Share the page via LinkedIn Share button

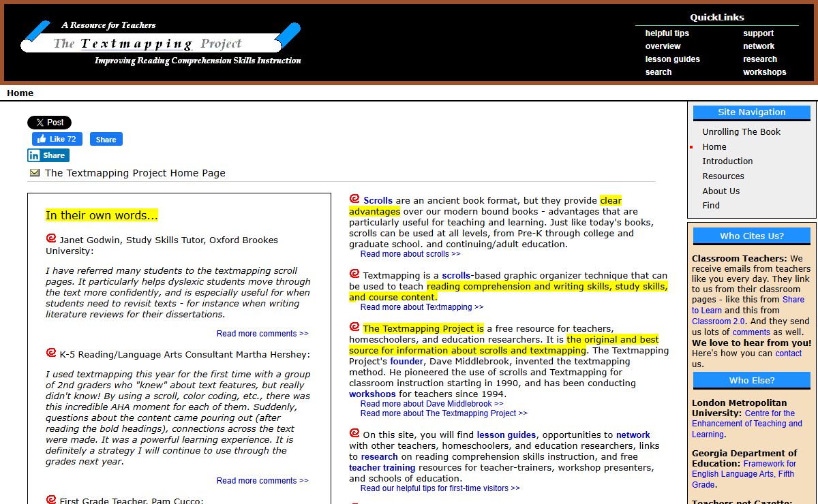48,155
